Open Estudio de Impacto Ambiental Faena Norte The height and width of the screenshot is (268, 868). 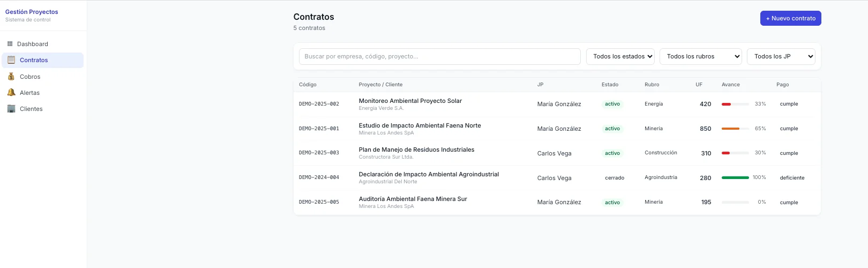click(420, 125)
